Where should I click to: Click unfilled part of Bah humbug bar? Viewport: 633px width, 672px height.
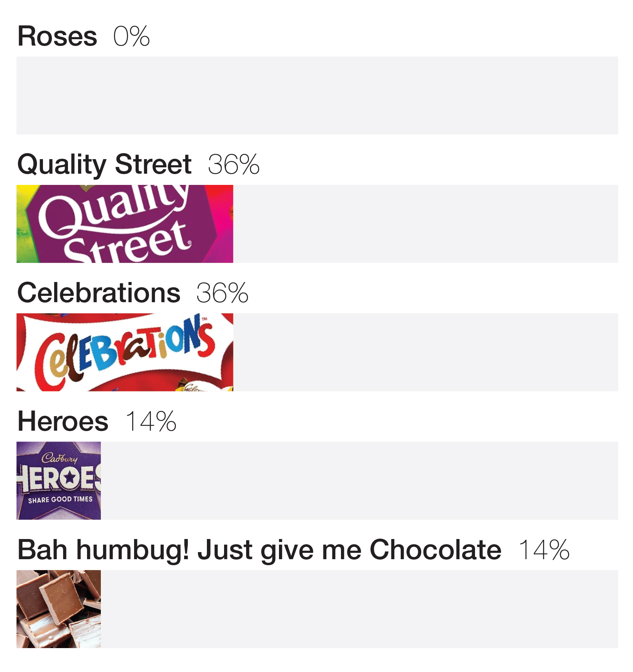[x=360, y=609]
